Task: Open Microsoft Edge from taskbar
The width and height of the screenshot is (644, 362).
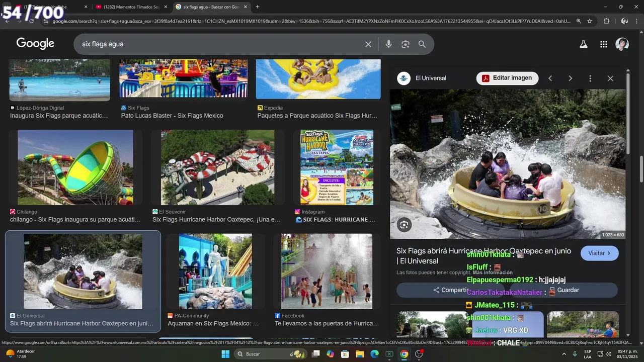Action: tap(375, 354)
